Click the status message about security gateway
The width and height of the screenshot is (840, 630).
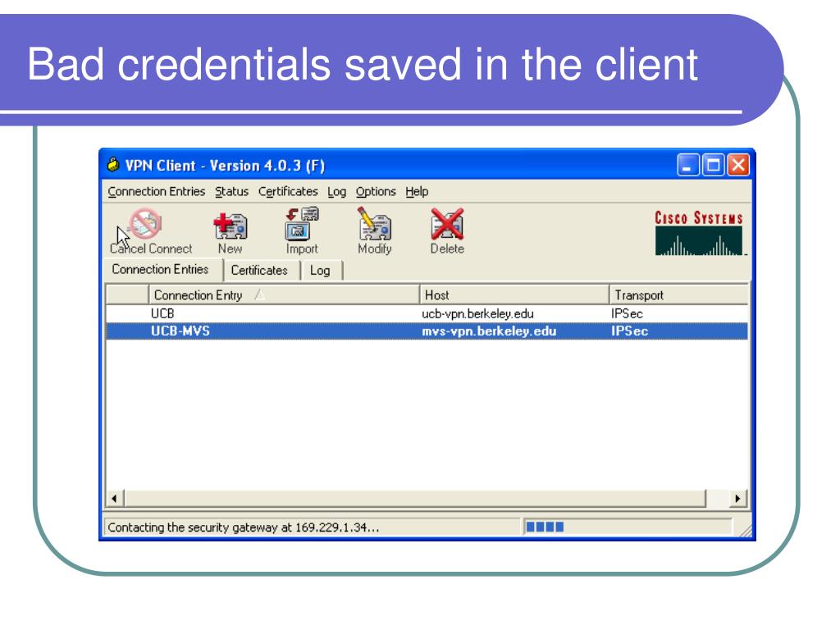[x=243, y=527]
